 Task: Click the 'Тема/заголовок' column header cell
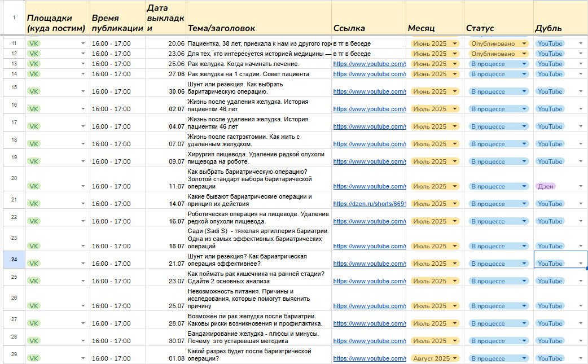tap(221, 28)
